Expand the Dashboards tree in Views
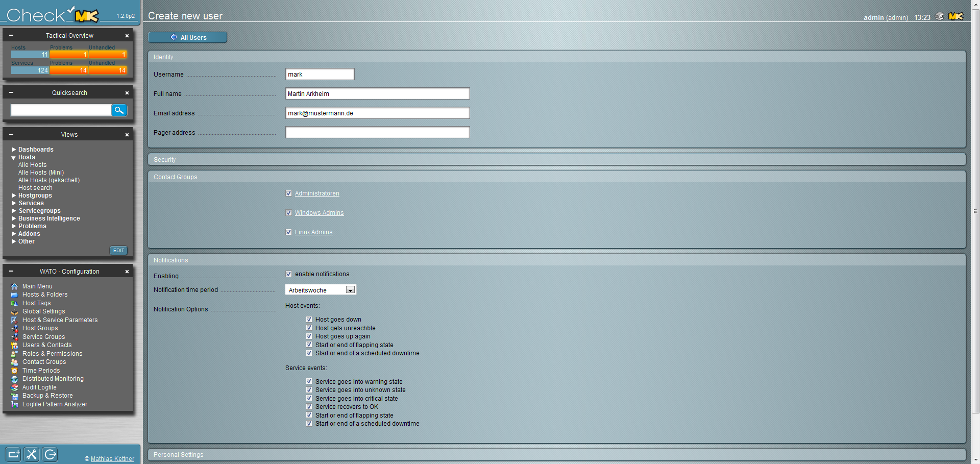980x464 pixels. coord(14,150)
